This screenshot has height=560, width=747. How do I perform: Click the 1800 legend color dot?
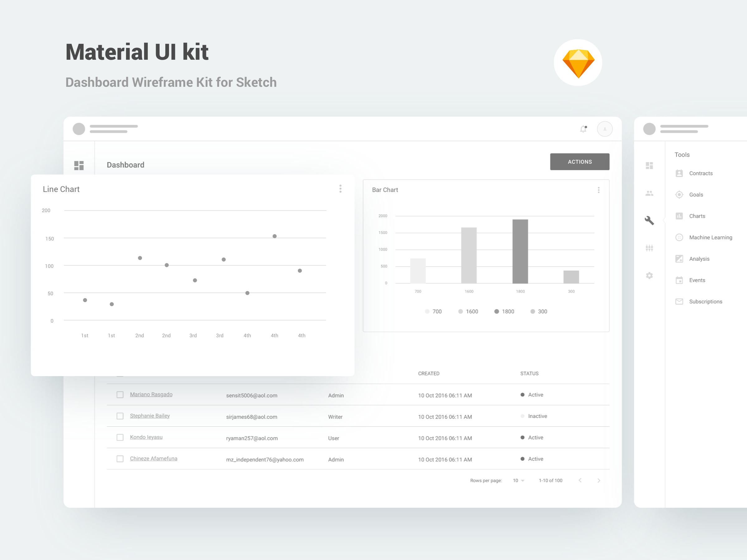[x=496, y=311]
